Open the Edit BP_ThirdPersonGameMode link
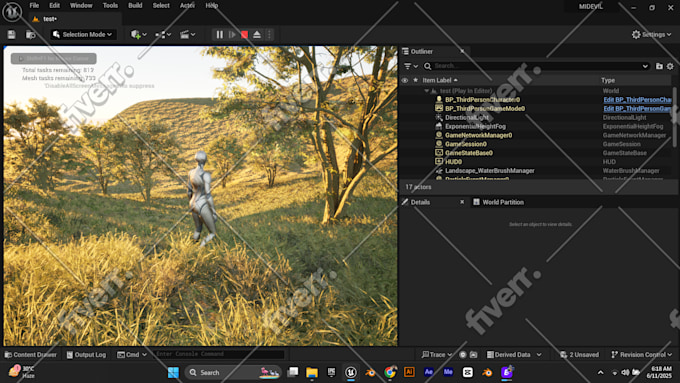The width and height of the screenshot is (680, 383). tap(638, 108)
